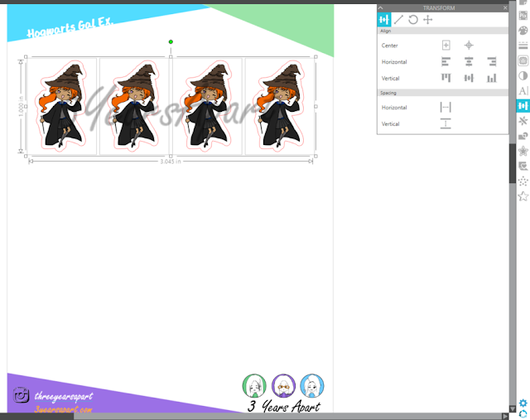
Task: Collapse the Transform panel with chevron
Action: point(381,7)
